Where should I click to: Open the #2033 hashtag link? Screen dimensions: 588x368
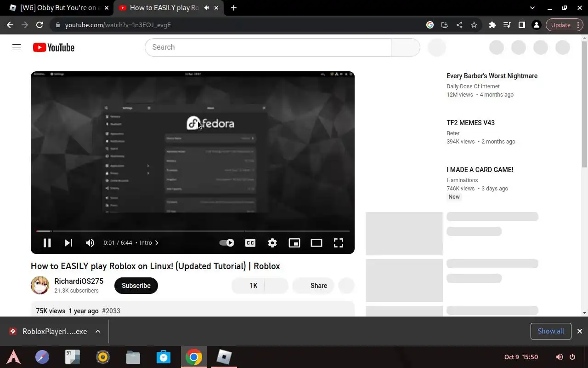(x=111, y=311)
